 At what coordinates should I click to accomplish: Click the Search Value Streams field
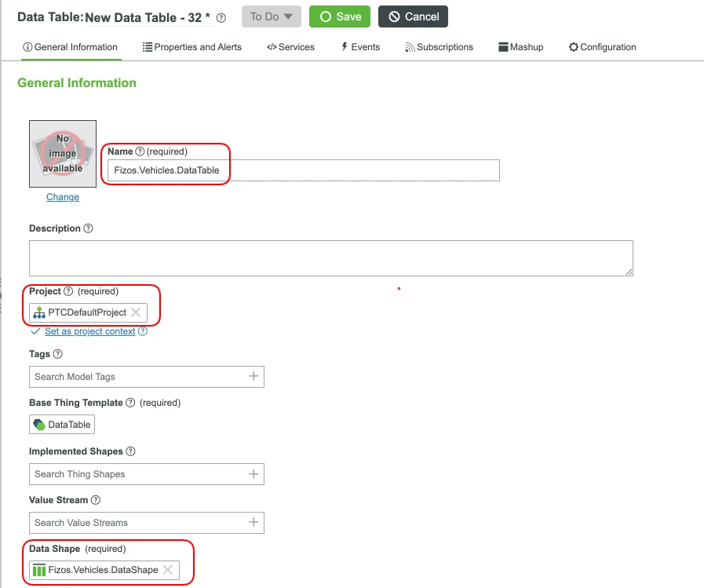[146, 522]
